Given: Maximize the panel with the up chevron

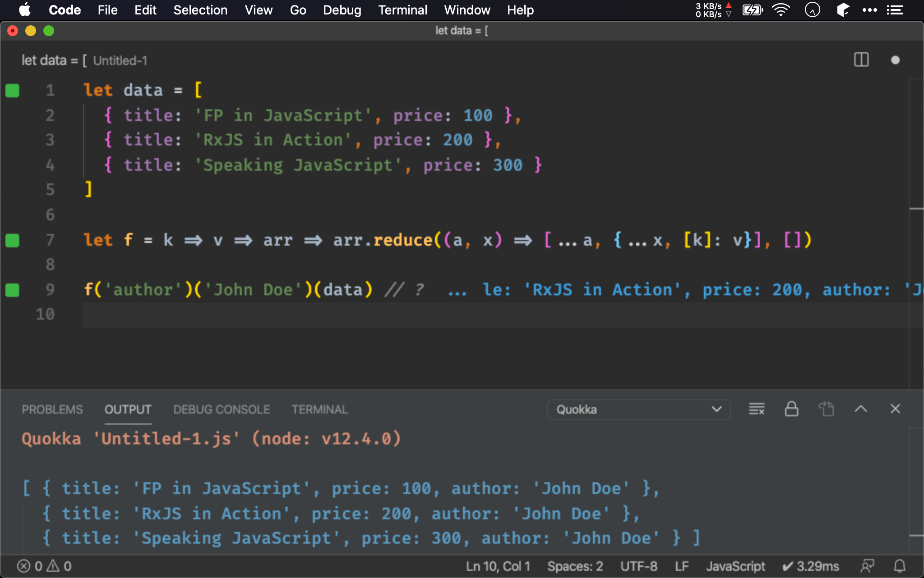Looking at the screenshot, I should tap(861, 409).
